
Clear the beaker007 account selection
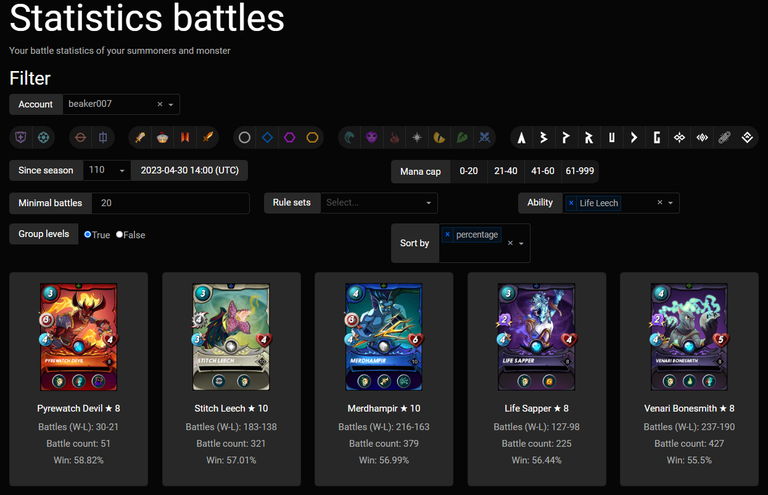point(160,104)
